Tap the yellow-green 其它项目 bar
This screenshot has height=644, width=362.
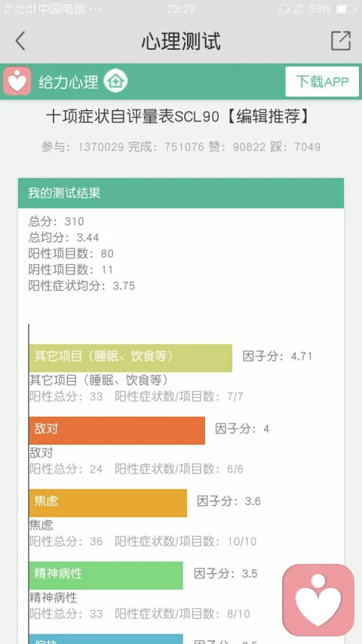click(x=130, y=358)
